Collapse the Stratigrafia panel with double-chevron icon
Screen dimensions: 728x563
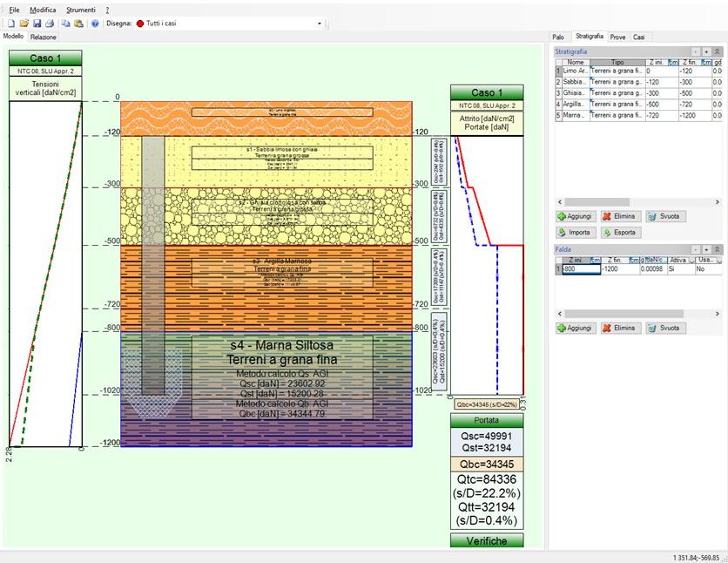click(717, 52)
